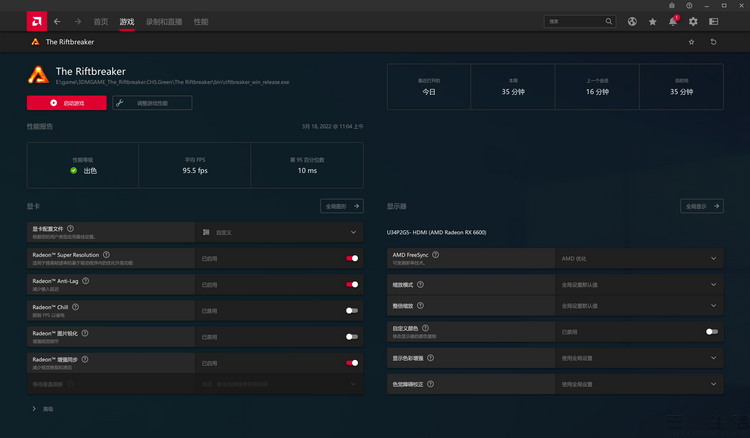This screenshot has height=438, width=750.
Task: Open 缩放模式 dropdown
Action: (639, 285)
